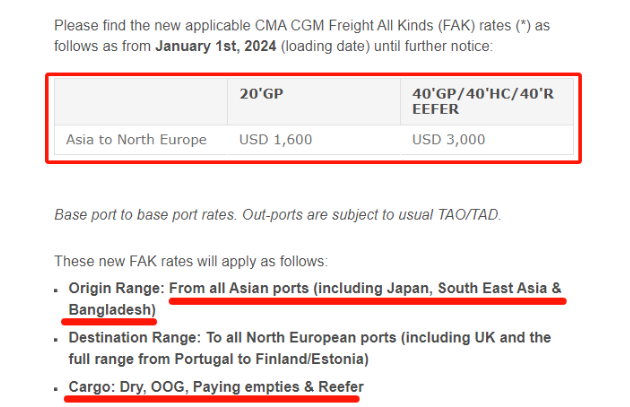Click the USD 1,600 rate cell
This screenshot has height=407, width=630.
point(276,139)
